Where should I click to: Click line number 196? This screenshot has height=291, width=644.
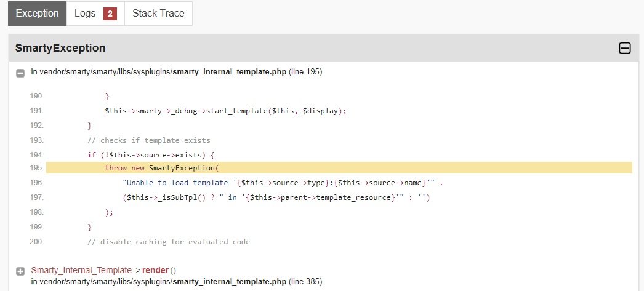(x=36, y=183)
